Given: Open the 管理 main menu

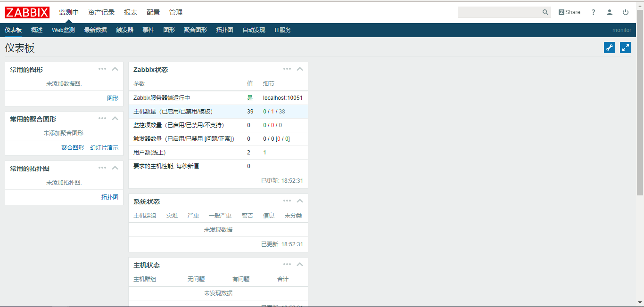Looking at the screenshot, I should point(176,12).
